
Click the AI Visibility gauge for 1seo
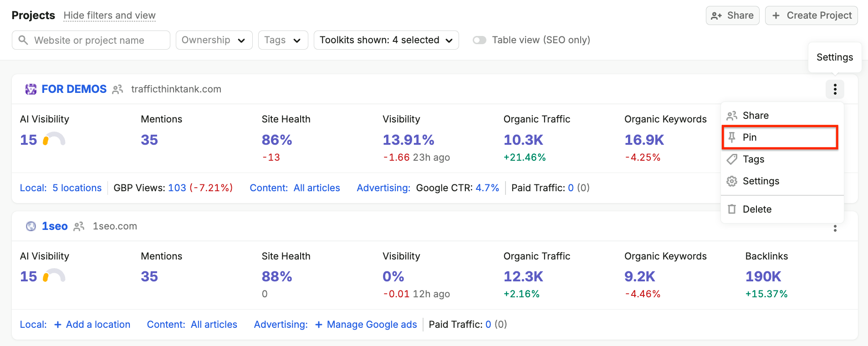tap(54, 275)
